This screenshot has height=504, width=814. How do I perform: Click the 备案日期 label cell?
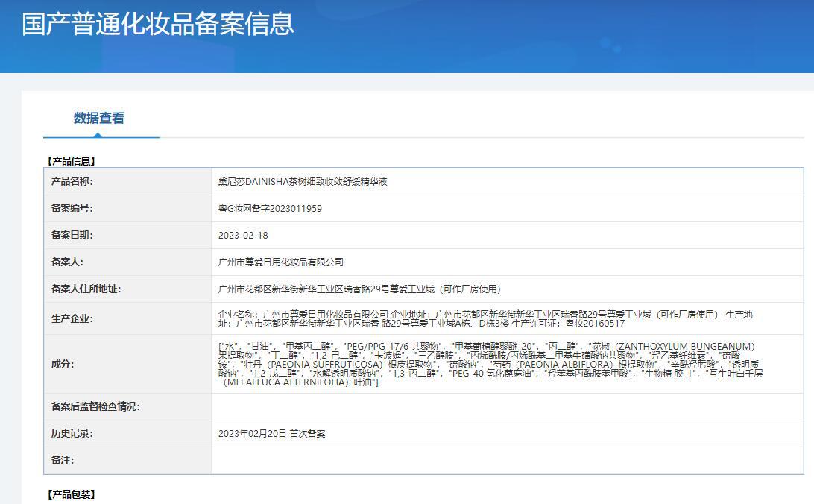point(127,235)
